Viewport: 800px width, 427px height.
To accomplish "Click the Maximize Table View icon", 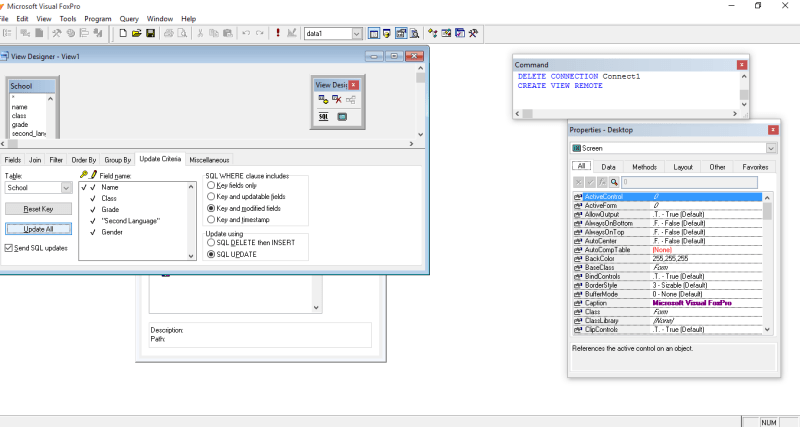I will tap(342, 117).
